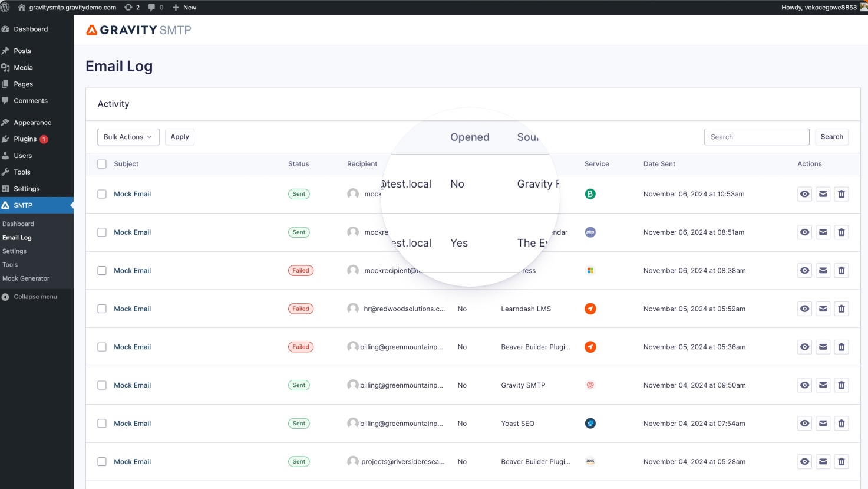Resend the 08:38am failed email
Viewport: 868px width, 489px height.
tap(823, 271)
